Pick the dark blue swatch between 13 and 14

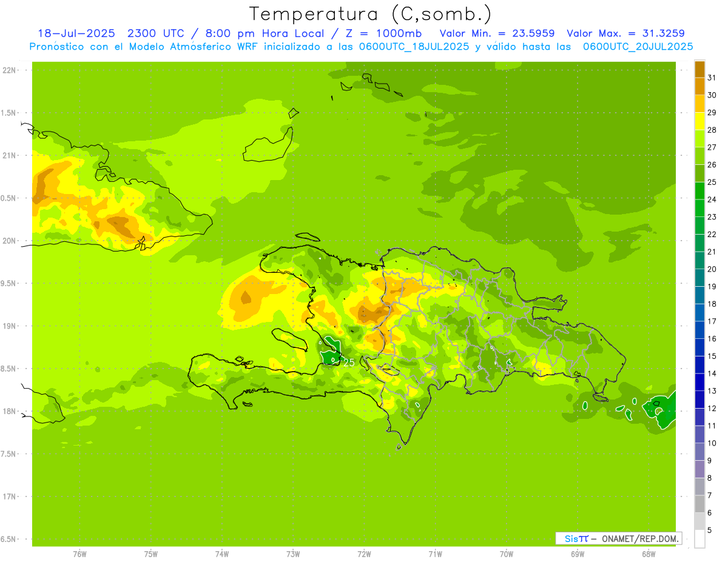tap(699, 382)
